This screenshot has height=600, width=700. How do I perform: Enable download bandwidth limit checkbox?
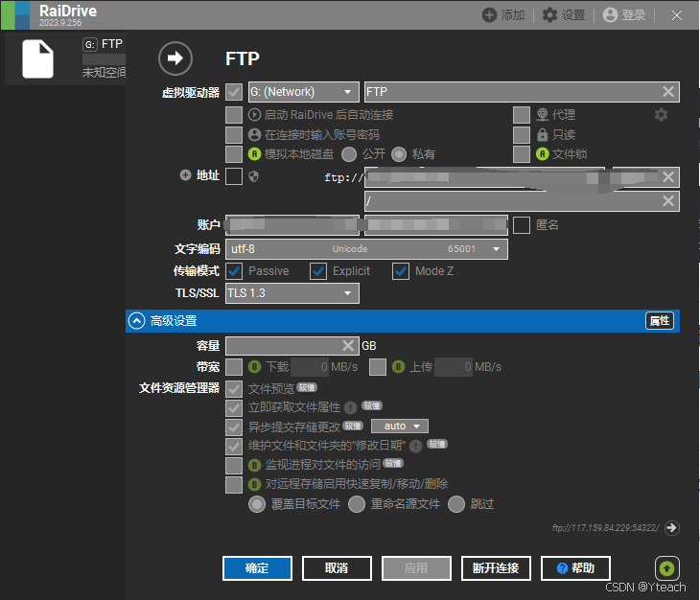234,367
